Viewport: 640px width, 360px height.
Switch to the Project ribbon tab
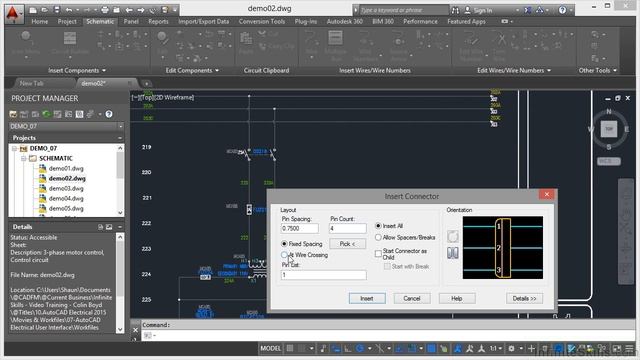(67, 21)
